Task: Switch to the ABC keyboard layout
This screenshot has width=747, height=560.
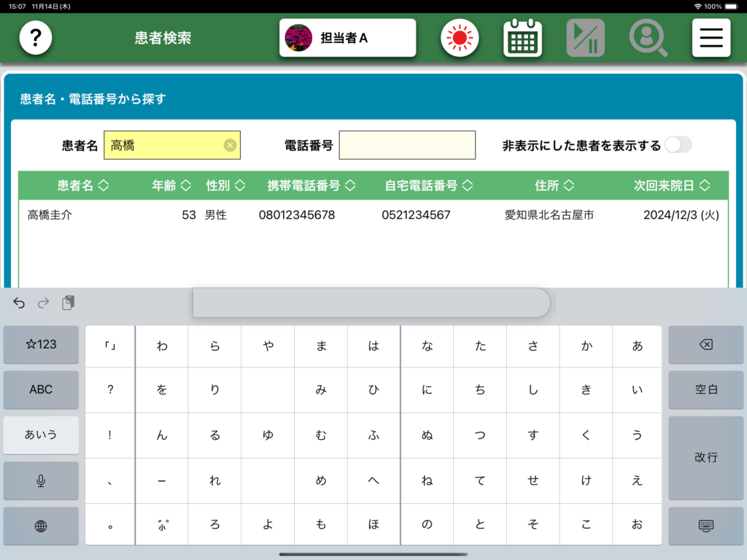Action: coord(41,389)
